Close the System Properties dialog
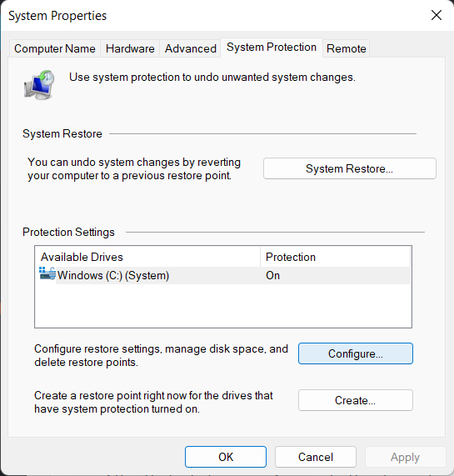Viewport: 454px width, 476px height. coord(437,15)
